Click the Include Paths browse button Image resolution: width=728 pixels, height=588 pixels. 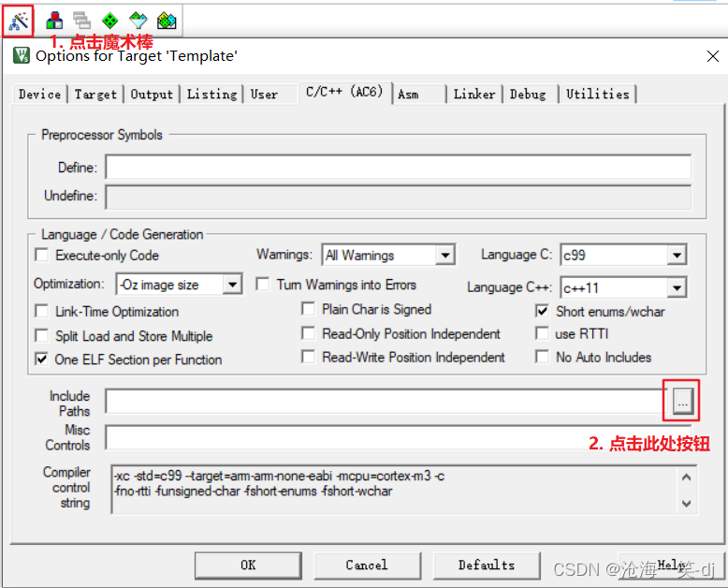click(x=683, y=402)
